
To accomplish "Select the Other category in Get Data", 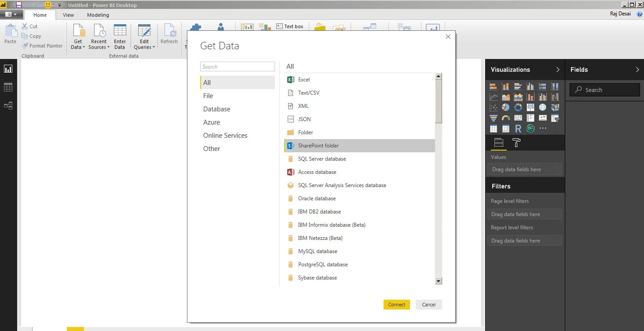I will [x=238, y=148].
